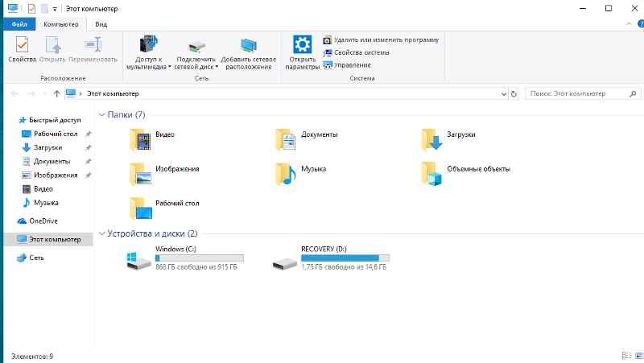Image resolution: width=644 pixels, height=363 pixels.
Task: Collapse the Устройства и диски (2) group
Action: [x=102, y=233]
